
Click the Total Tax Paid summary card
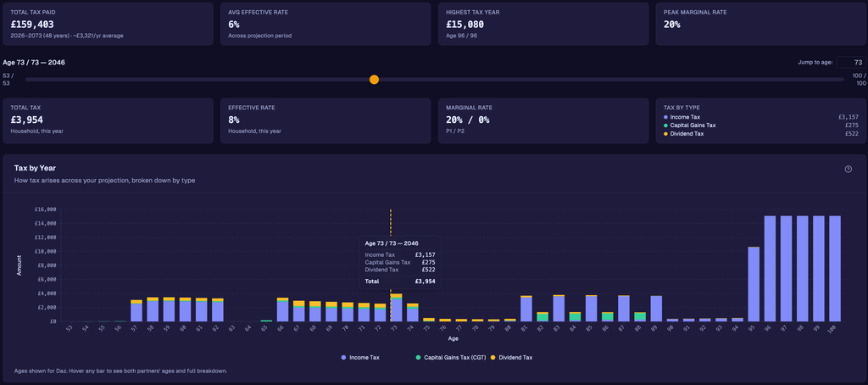coord(107,23)
